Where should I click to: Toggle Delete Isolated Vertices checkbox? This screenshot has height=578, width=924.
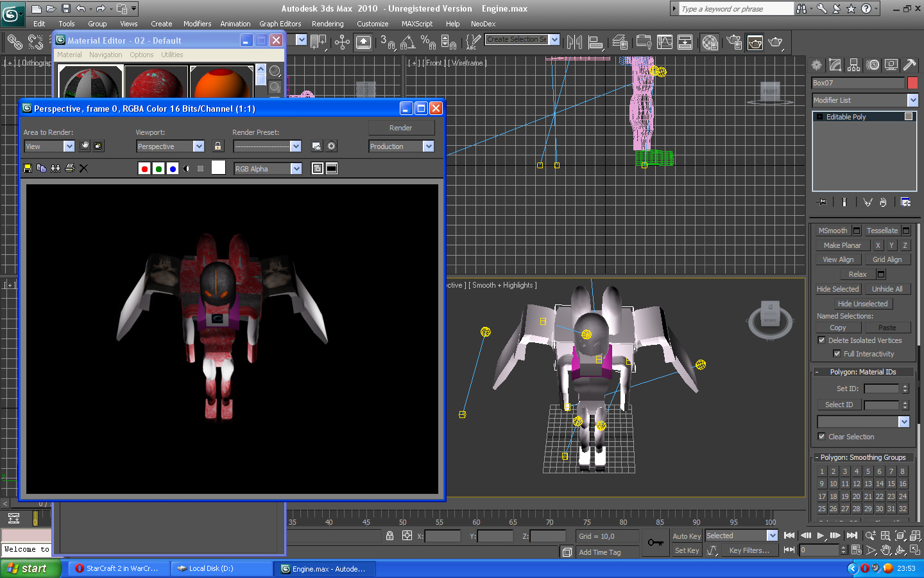click(821, 340)
